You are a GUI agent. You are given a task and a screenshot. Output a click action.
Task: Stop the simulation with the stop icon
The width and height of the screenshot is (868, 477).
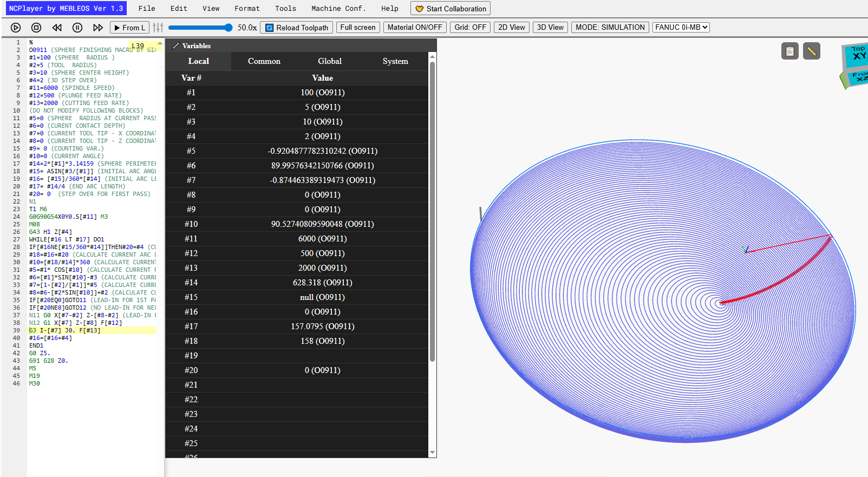36,28
